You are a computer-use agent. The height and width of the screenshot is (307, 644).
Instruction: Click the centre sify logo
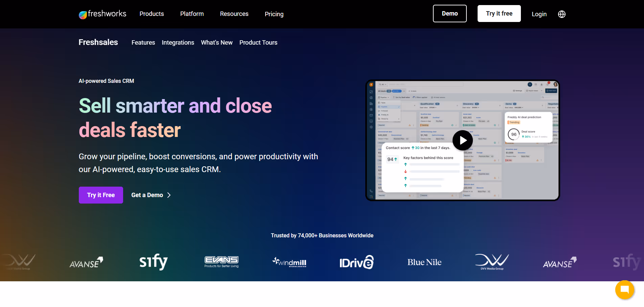pos(154,261)
